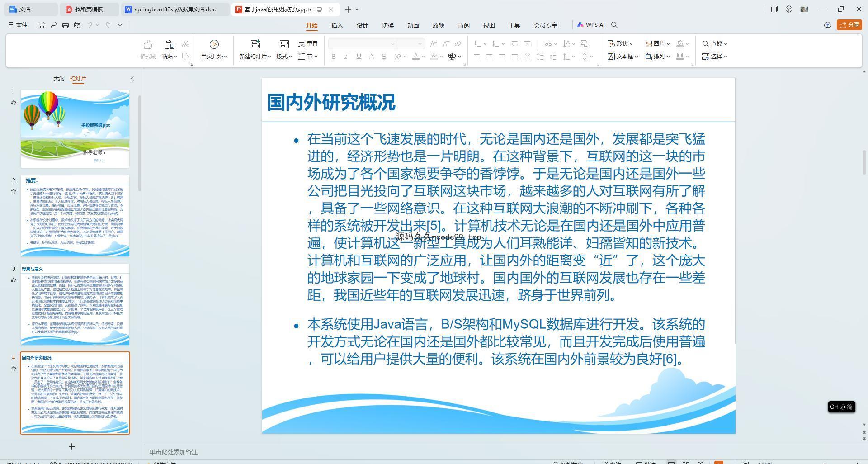Switch to the 插入 Insert tab
The height and width of the screenshot is (464, 868).
[337, 25]
